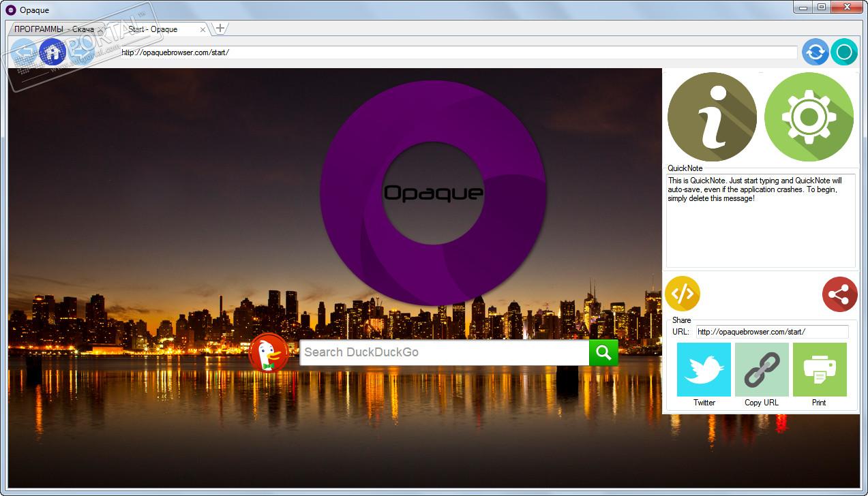Viewport: 868px width, 496px height.
Task: Print the page with Print icon
Action: 820,369
